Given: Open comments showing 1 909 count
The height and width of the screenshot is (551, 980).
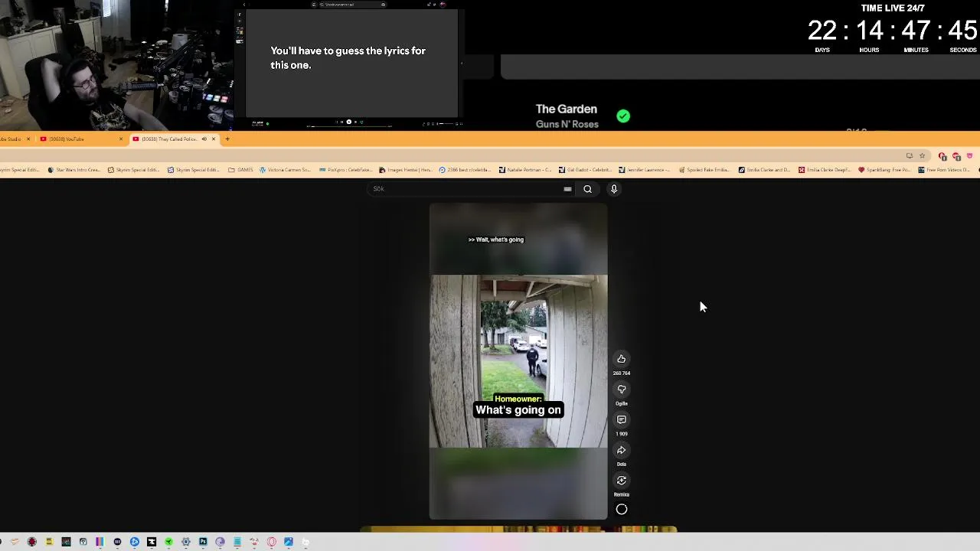Looking at the screenshot, I should 622,419.
